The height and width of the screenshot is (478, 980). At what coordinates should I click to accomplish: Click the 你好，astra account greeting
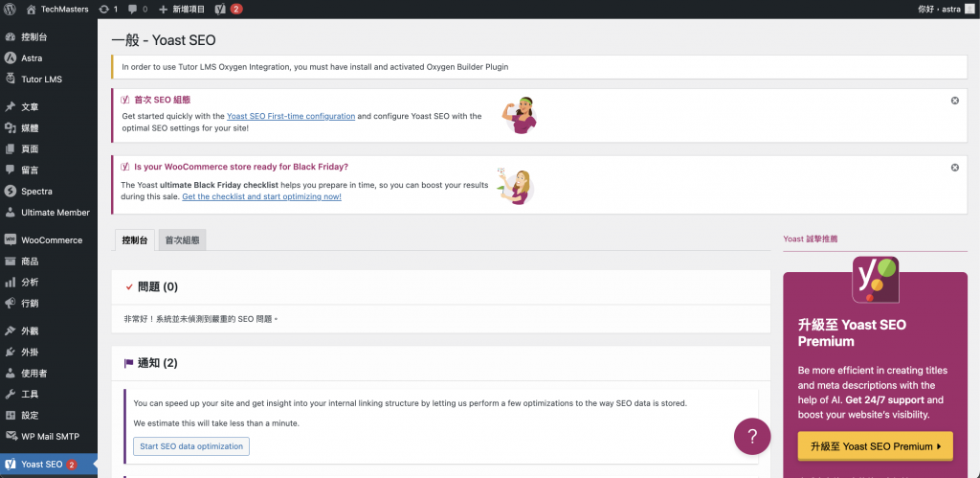tap(939, 10)
